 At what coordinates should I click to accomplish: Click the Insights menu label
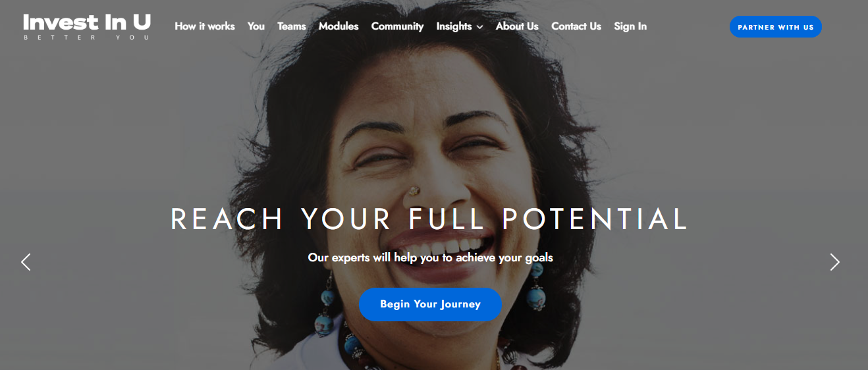(x=454, y=26)
